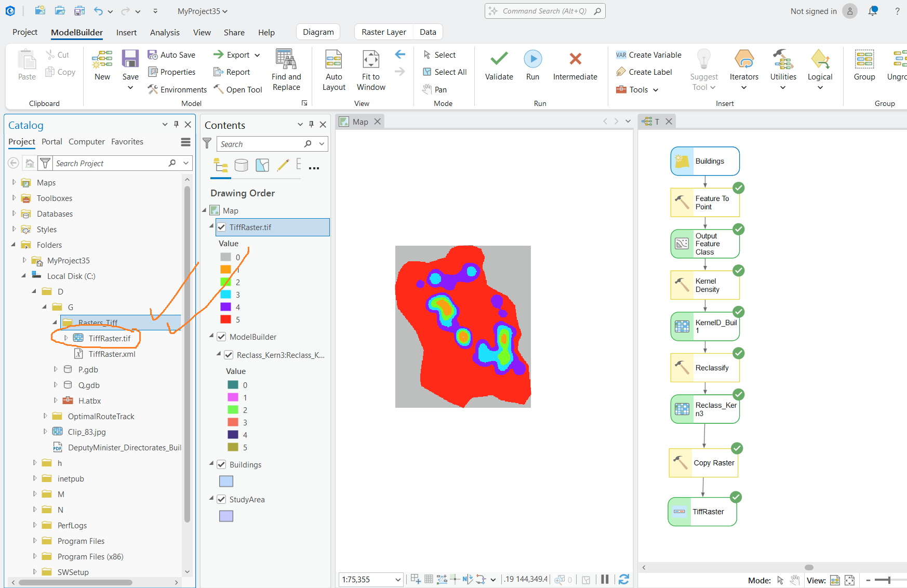Switch to List By Editing pencil icon
Image resolution: width=907 pixels, height=588 pixels.
283,165
